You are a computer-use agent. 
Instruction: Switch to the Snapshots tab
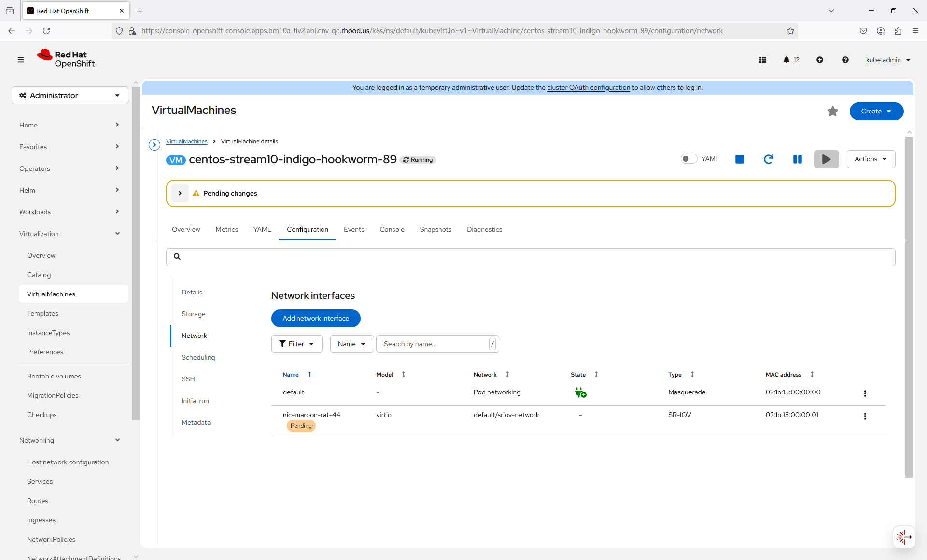click(435, 229)
